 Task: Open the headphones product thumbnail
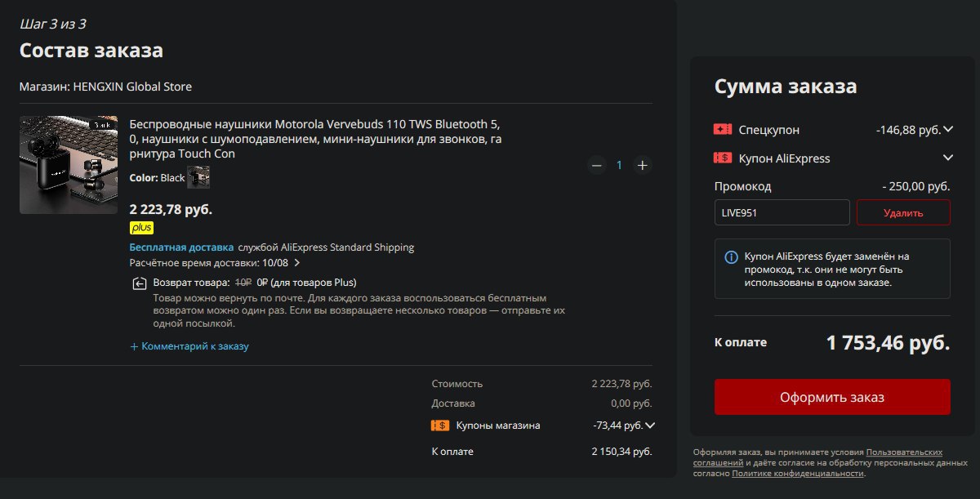69,165
